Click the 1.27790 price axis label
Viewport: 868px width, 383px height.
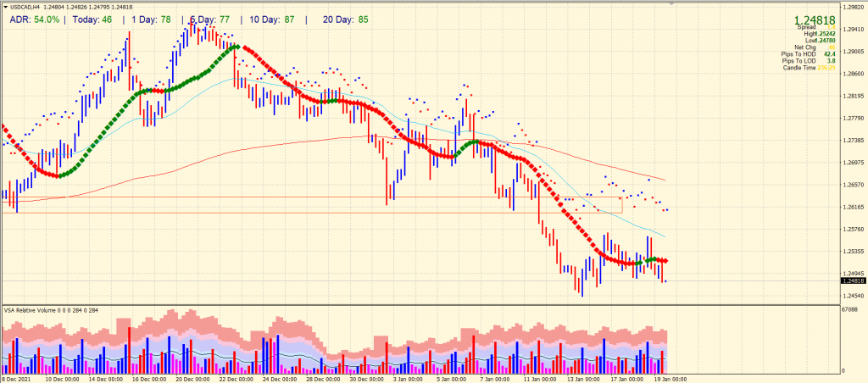854,119
